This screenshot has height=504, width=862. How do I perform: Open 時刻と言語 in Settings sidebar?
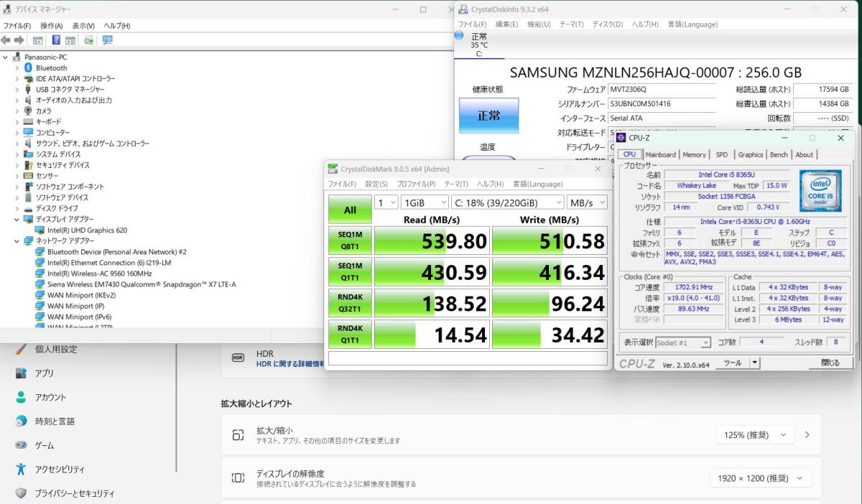(x=55, y=421)
